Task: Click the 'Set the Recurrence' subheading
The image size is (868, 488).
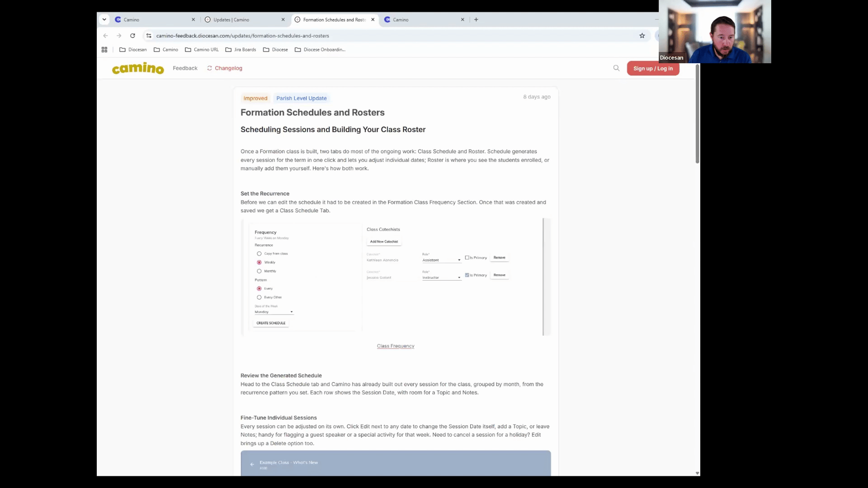Action: click(x=265, y=193)
